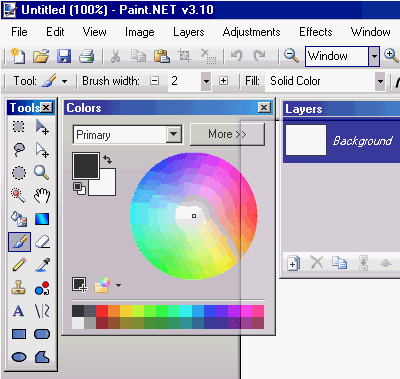The height and width of the screenshot is (379, 400).
Task: Pick the red swatch in palette
Action: pyautogui.click(x=102, y=311)
